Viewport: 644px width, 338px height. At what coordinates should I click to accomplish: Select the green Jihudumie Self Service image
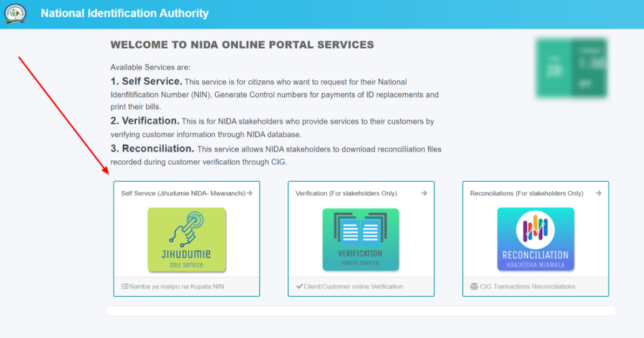coord(187,239)
